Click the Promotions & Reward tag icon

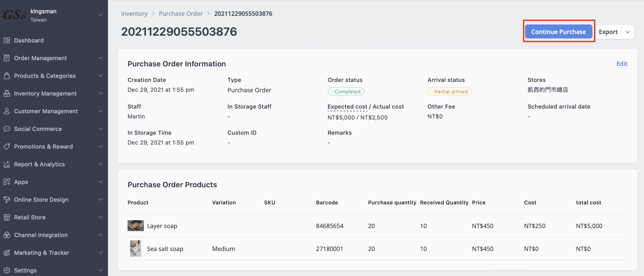pyautogui.click(x=7, y=146)
